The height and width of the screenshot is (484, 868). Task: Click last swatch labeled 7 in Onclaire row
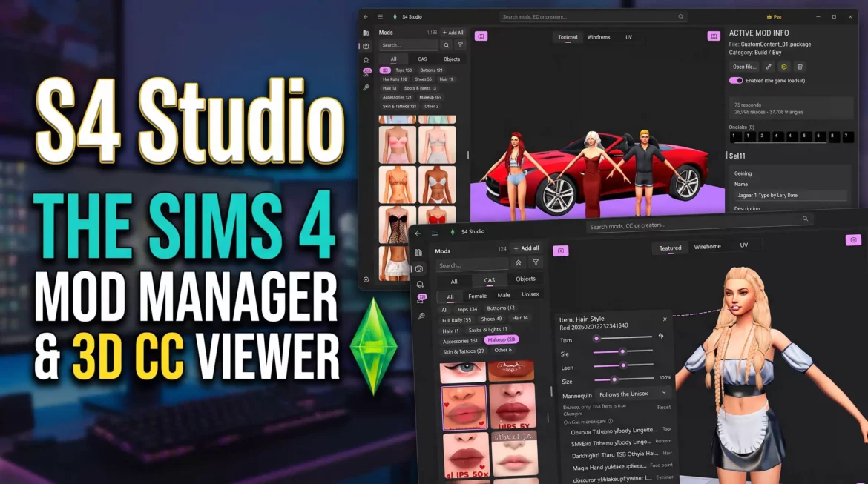coord(847,136)
